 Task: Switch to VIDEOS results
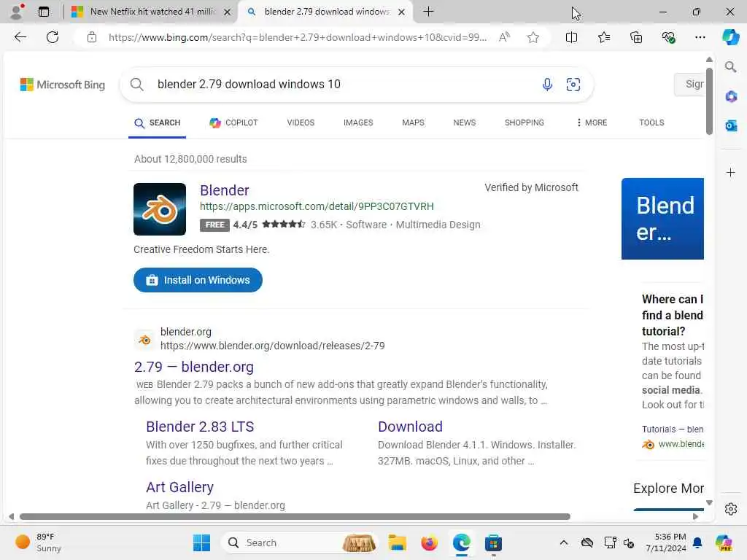coord(301,122)
